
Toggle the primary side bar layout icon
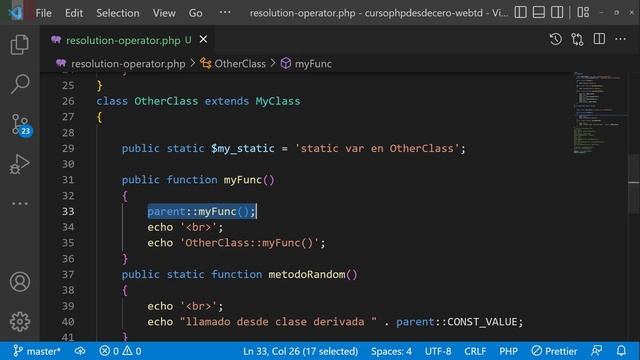pos(520,12)
